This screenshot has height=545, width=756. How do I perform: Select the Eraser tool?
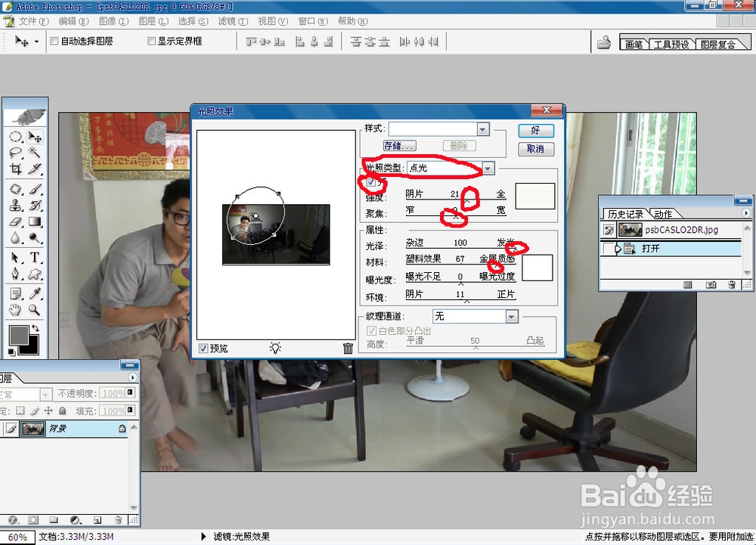pyautogui.click(x=15, y=221)
